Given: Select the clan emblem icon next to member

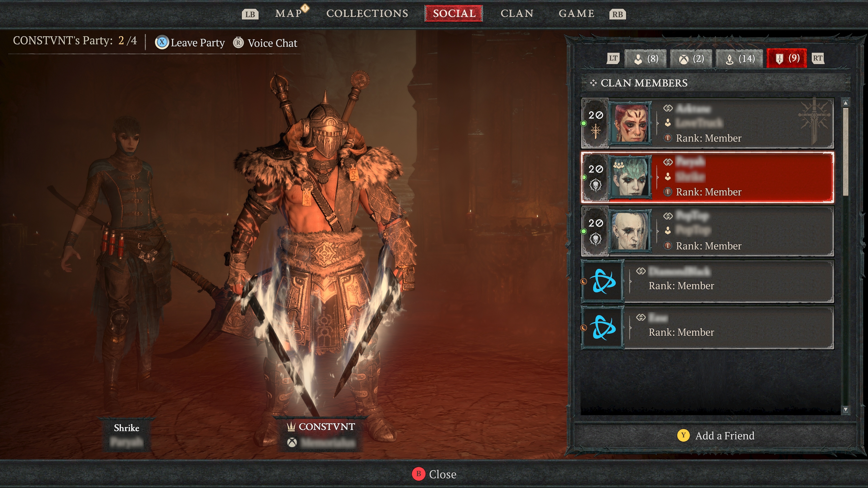Looking at the screenshot, I should click(668, 192).
